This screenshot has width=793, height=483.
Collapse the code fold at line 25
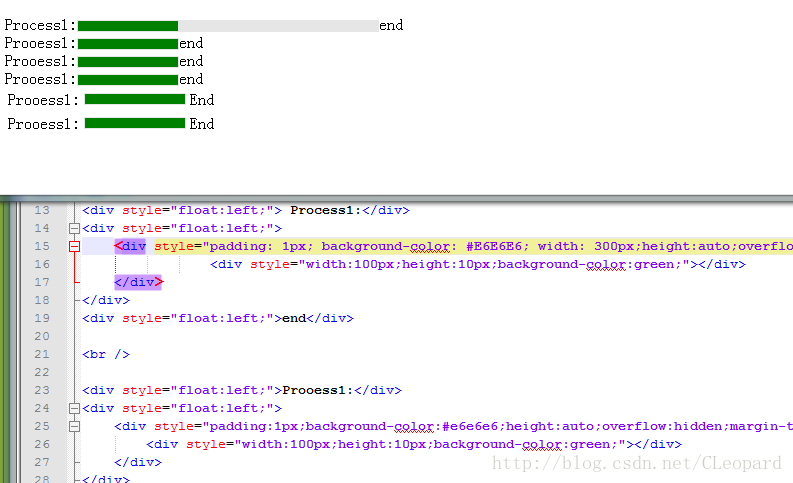pyautogui.click(x=74, y=426)
